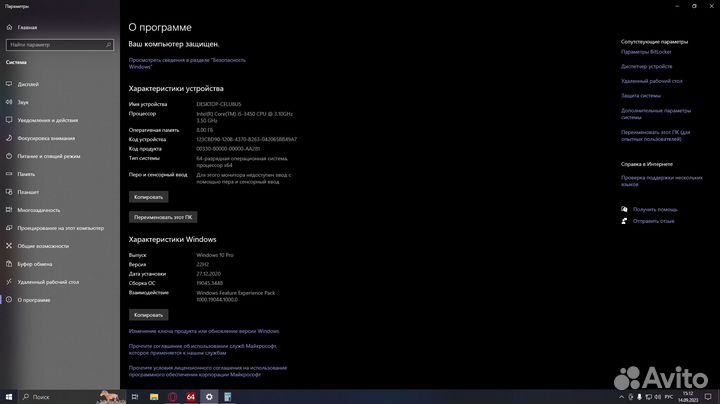Click Отправить отзыв feedback link
720x404 pixels.
point(653,221)
